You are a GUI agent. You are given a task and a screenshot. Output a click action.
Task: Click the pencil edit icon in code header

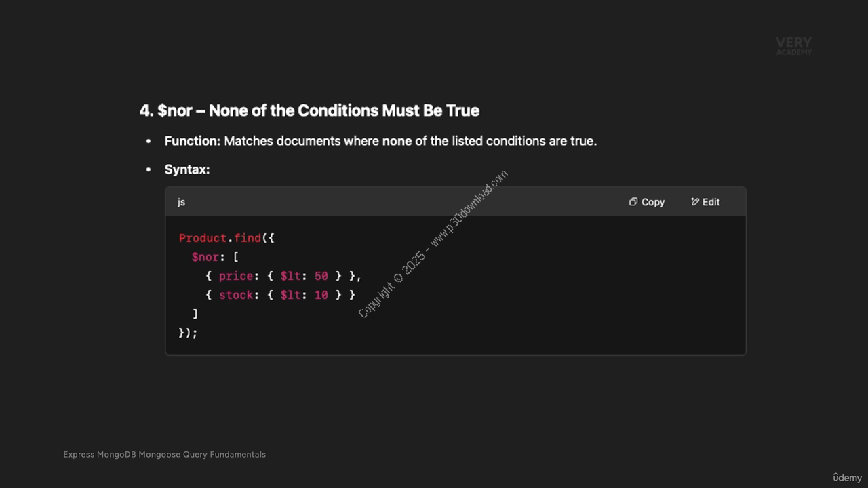695,202
